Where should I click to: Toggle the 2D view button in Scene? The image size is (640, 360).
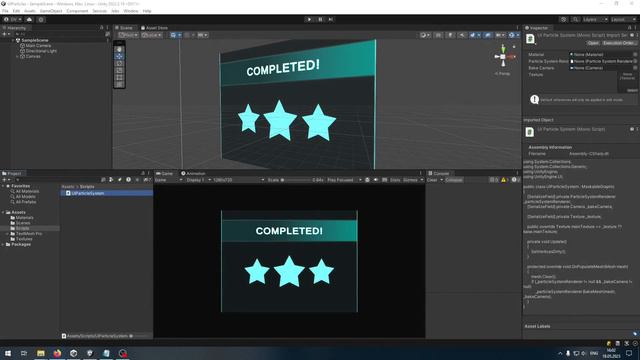(438, 35)
